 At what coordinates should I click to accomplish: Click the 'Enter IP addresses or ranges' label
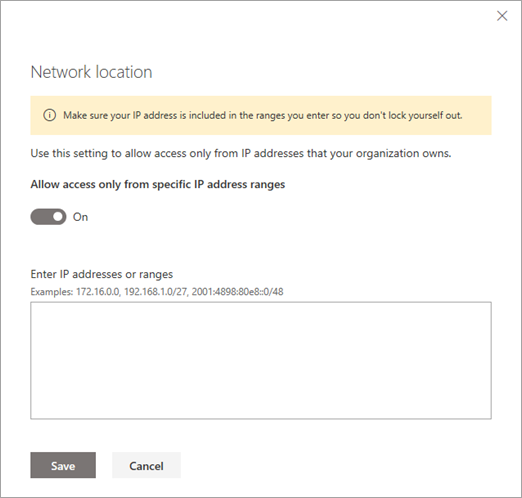(x=102, y=274)
